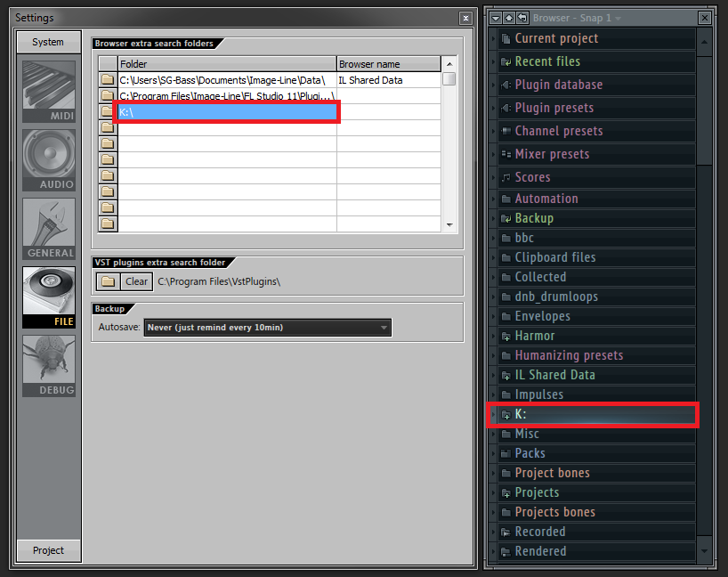
Task: Open Current project in Browser
Action: pos(596,38)
